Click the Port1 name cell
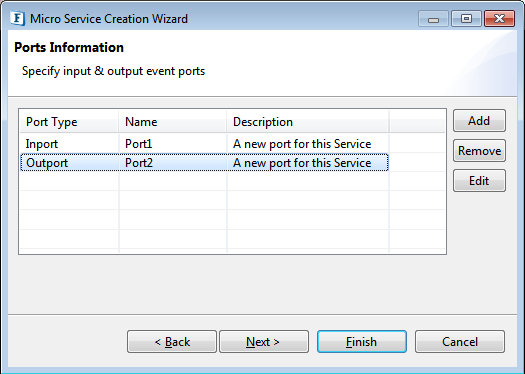 tap(173, 144)
